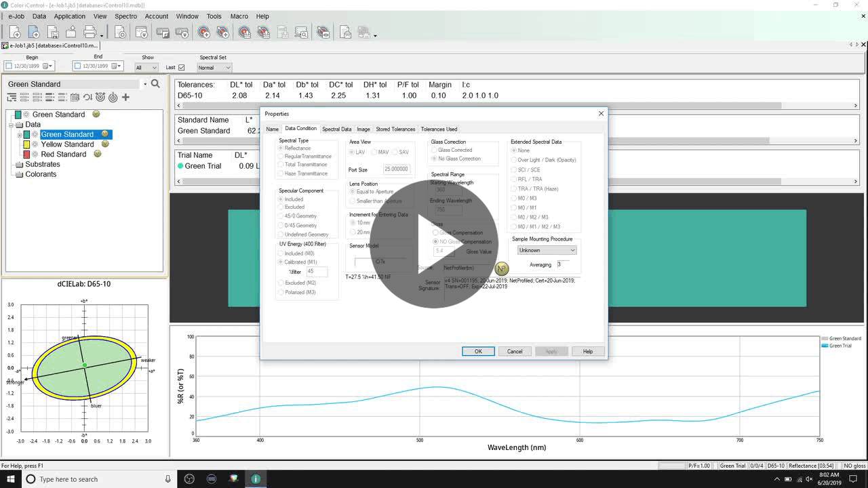Click the save job icon in the toolbar
Viewport: 868px width, 488px height.
click(x=53, y=32)
